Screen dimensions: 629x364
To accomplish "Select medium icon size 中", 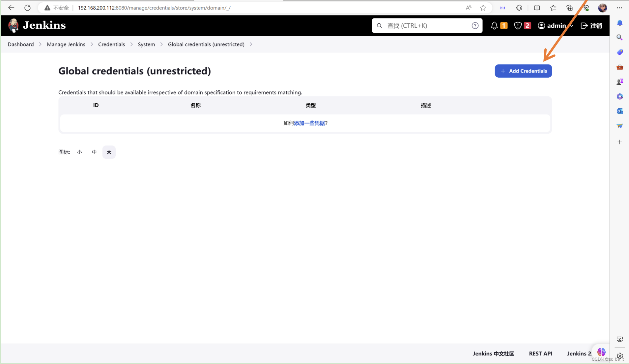I will pyautogui.click(x=94, y=152).
